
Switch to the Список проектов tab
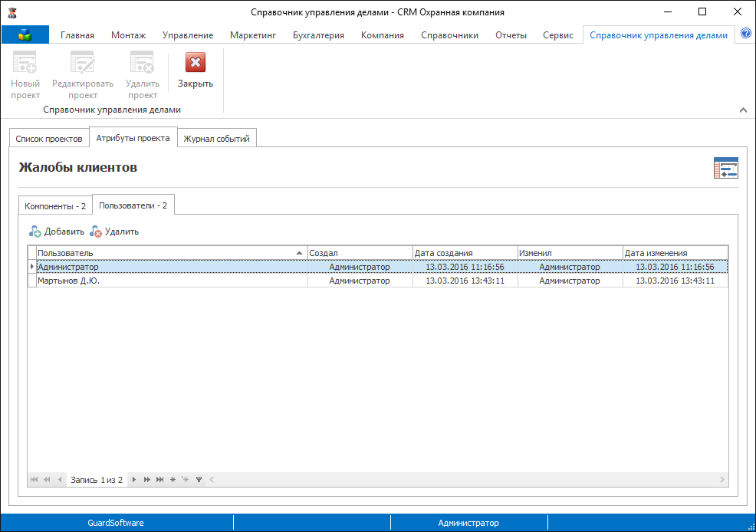49,139
